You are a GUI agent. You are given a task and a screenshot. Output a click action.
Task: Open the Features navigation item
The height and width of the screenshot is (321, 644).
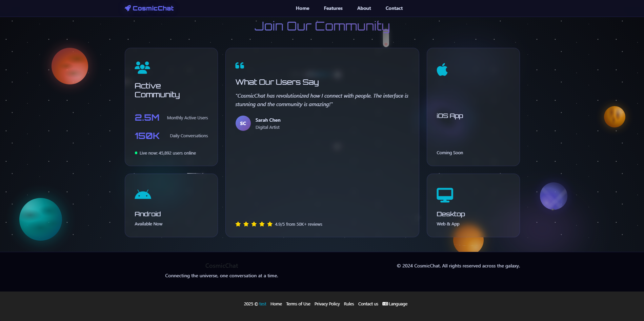(333, 8)
